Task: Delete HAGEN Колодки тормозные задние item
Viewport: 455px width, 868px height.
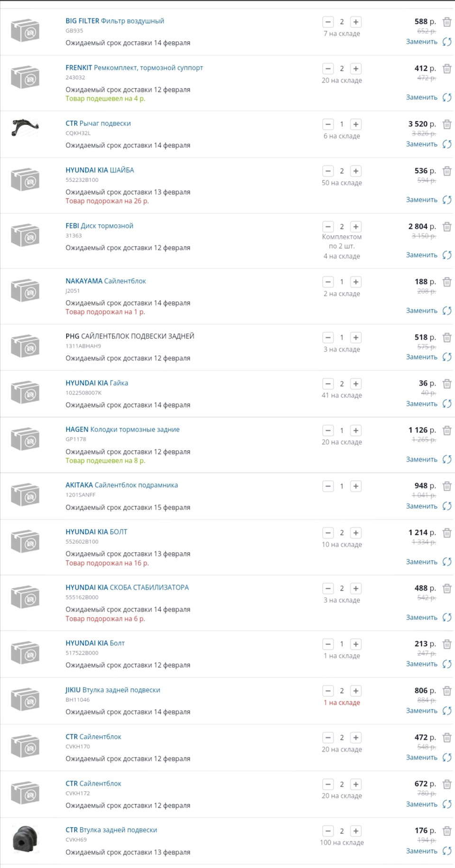Action: [446, 430]
